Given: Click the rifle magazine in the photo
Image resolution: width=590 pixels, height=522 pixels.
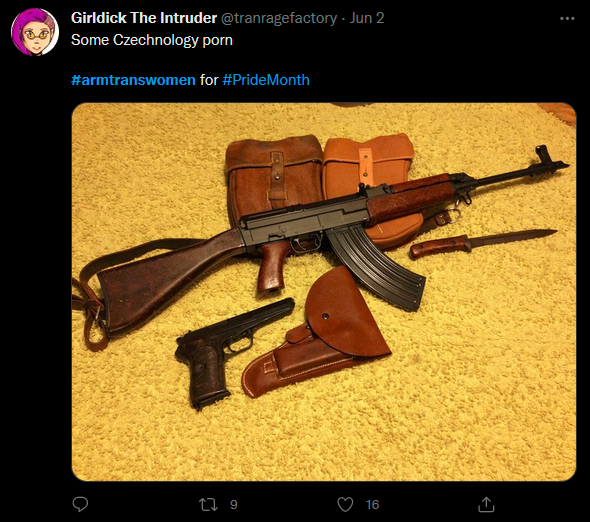Looking at the screenshot, I should [x=376, y=267].
